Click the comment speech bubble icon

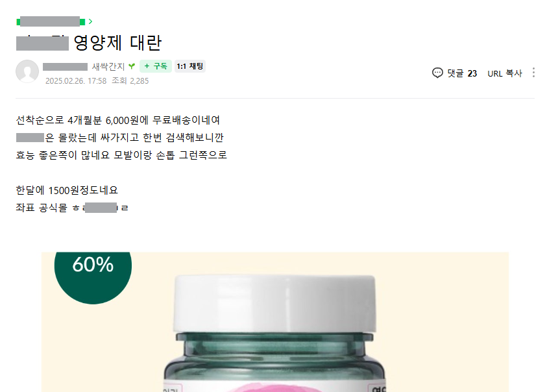coord(437,73)
